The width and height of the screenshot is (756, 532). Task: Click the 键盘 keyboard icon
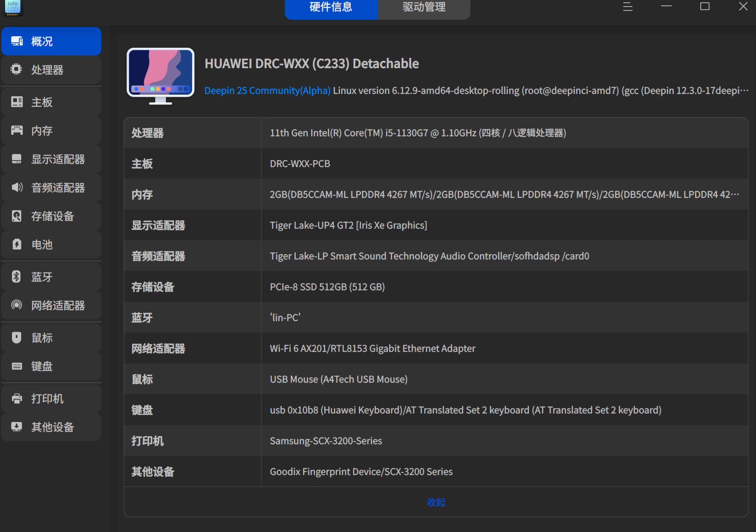tap(17, 366)
